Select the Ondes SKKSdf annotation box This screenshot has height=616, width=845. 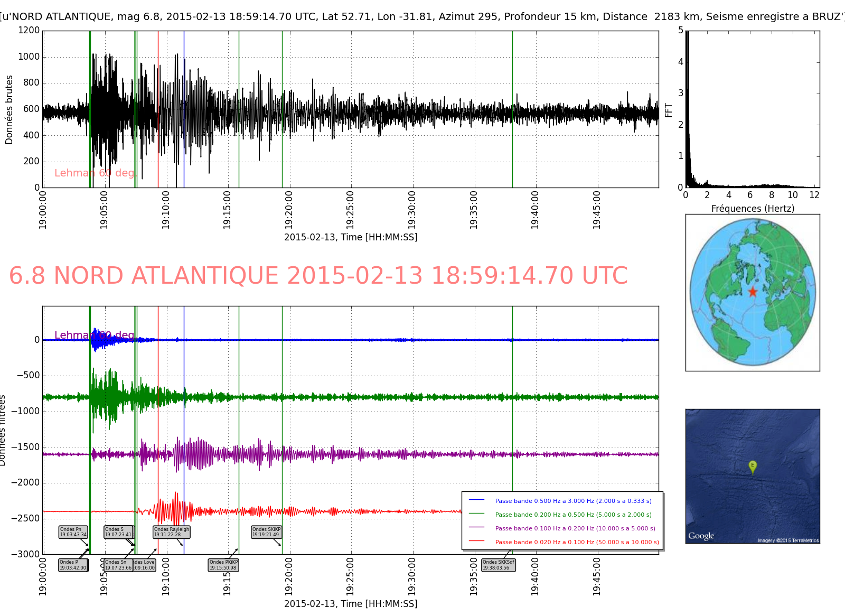pos(498,565)
